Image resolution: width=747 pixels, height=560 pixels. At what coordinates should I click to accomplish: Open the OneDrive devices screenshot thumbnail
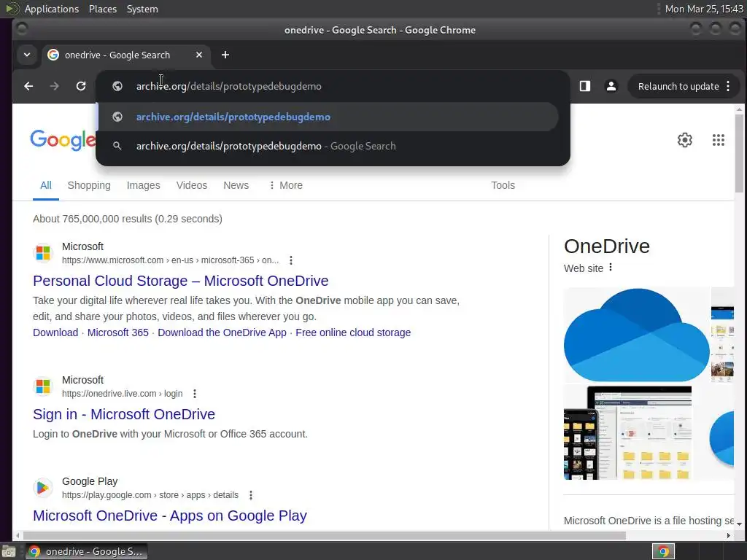tap(627, 433)
